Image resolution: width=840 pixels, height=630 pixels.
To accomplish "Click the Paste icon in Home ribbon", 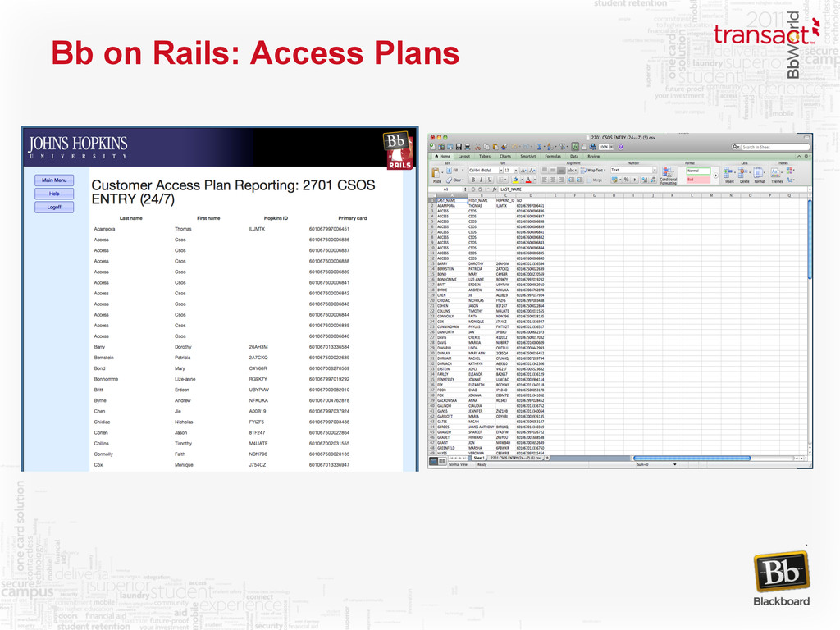I will (x=436, y=174).
